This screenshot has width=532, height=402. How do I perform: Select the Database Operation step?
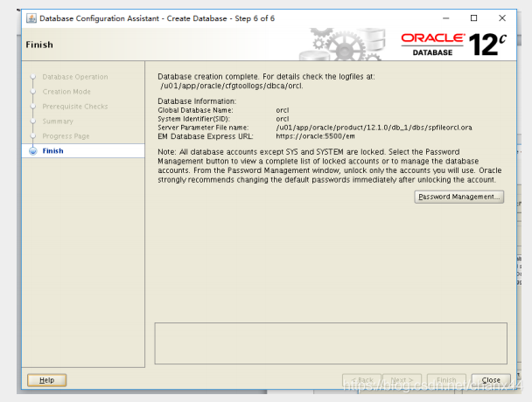[75, 77]
